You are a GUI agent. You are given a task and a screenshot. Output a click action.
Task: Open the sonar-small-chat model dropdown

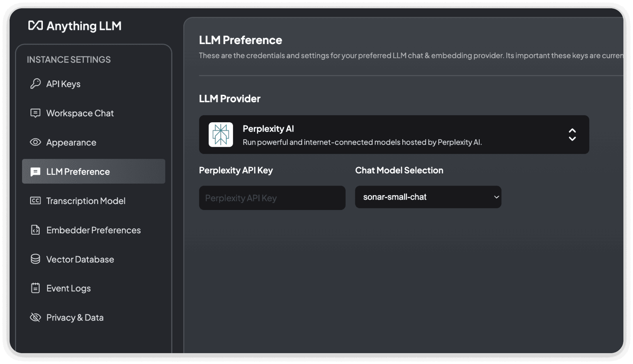click(x=428, y=197)
